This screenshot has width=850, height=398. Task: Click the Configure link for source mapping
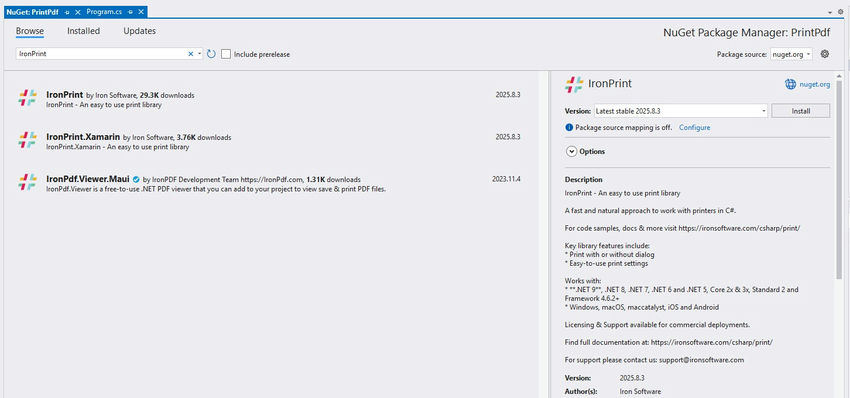click(694, 128)
